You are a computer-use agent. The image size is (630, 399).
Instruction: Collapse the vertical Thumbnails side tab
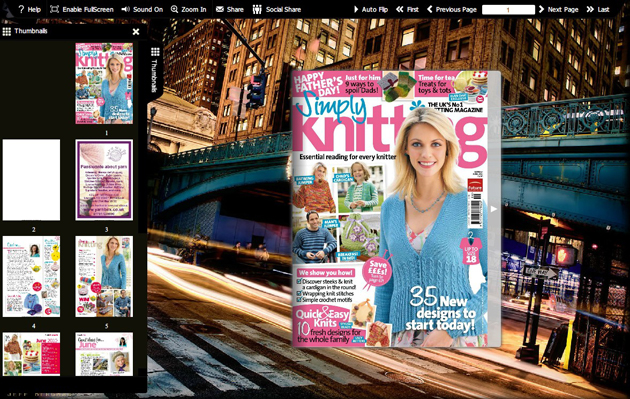pyautogui.click(x=155, y=70)
